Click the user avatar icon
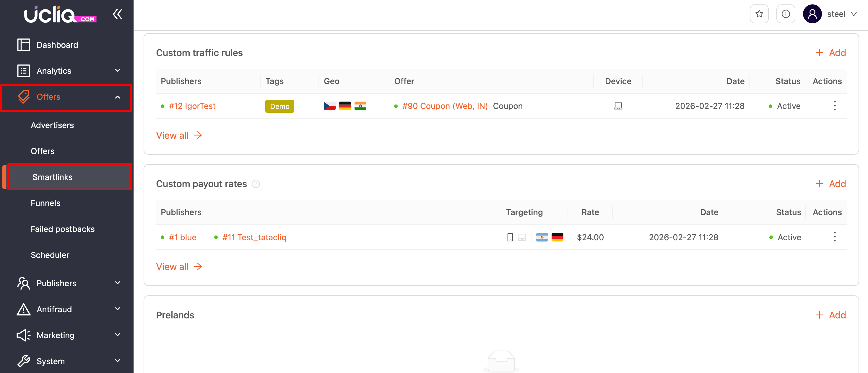This screenshot has width=868, height=373. click(x=812, y=14)
